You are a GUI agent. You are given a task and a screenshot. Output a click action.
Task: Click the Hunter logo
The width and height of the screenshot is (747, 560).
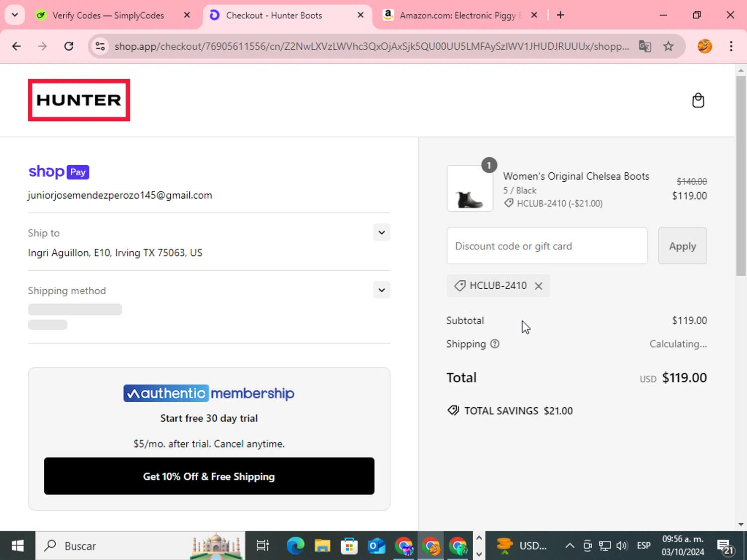pyautogui.click(x=79, y=100)
